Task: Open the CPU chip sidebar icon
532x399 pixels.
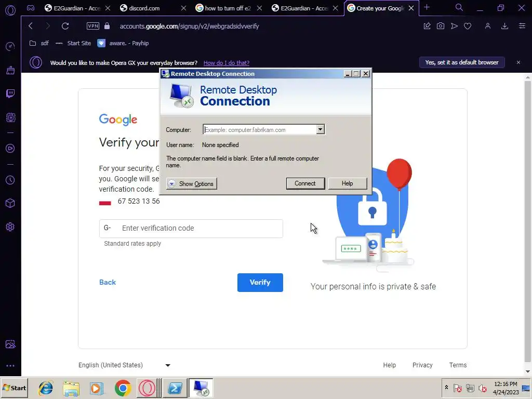Action: tap(10, 117)
